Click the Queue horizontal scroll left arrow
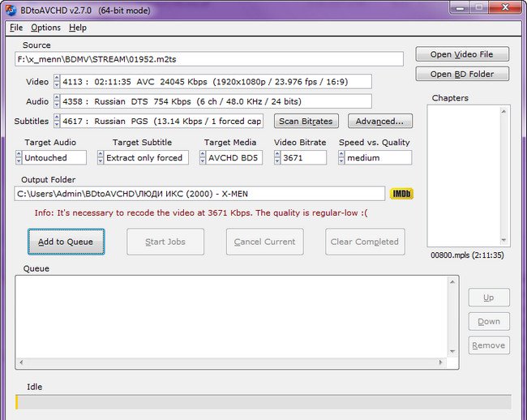527x420 pixels. pyautogui.click(x=21, y=362)
